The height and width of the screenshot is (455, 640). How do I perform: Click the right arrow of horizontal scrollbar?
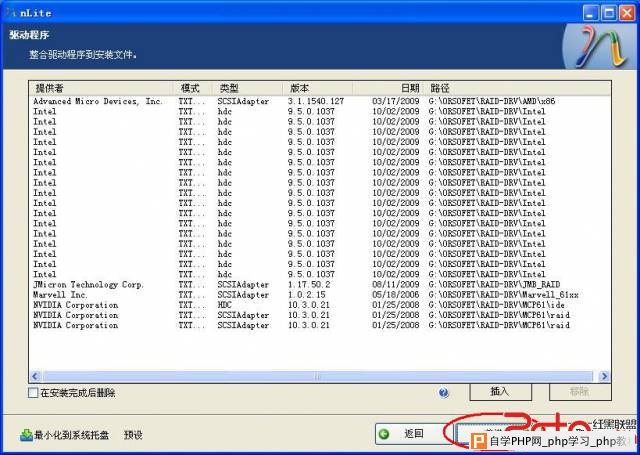tap(604, 376)
